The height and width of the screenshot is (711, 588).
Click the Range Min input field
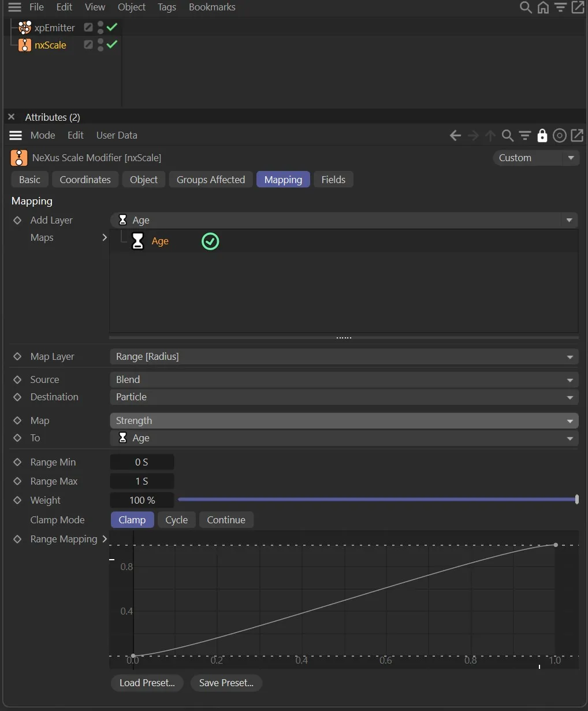(142, 461)
